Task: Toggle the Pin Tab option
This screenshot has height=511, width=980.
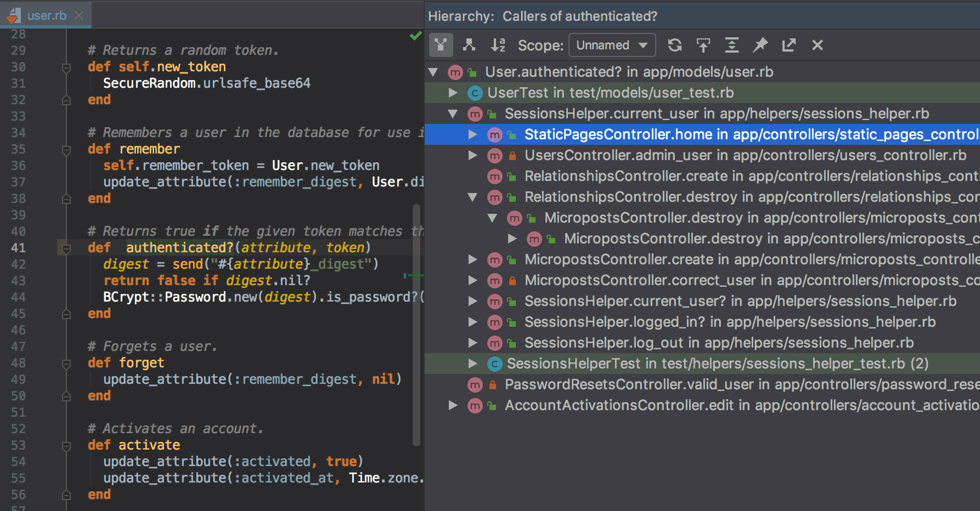Action: point(760,45)
